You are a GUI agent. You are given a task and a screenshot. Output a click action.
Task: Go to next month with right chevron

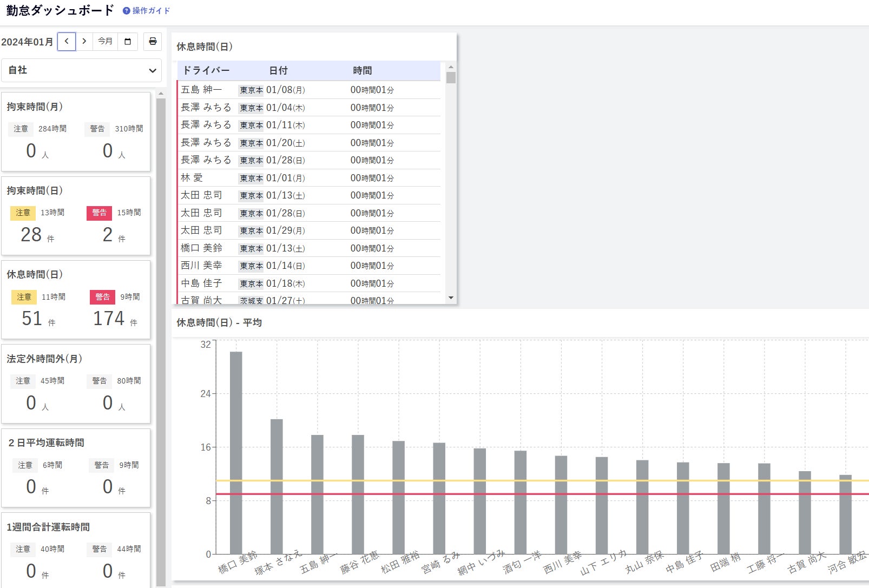(x=84, y=41)
